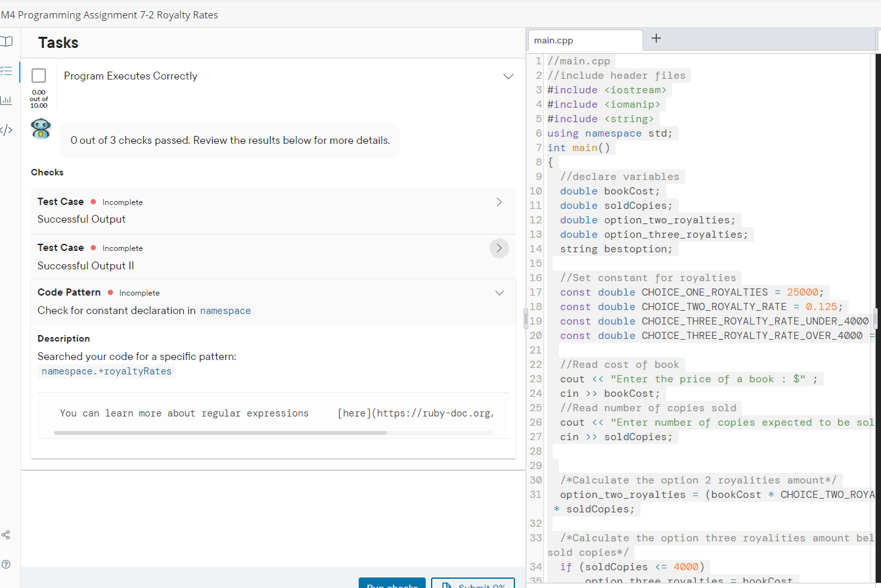Click code line 'string bestoption;'
Screen dimensions: 881x588
(x=616, y=249)
